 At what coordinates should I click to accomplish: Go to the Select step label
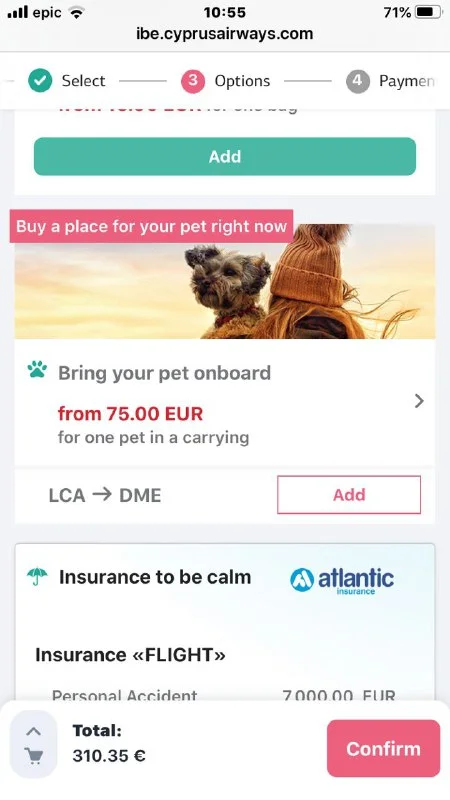tap(83, 81)
